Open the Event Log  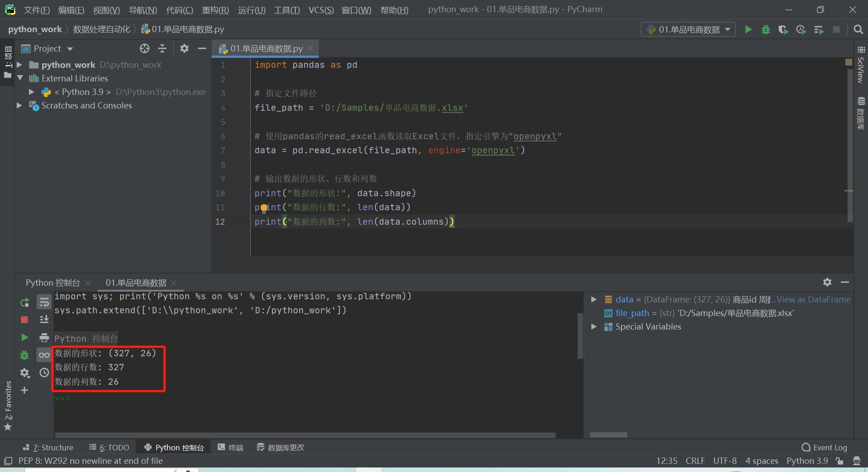[825, 448]
